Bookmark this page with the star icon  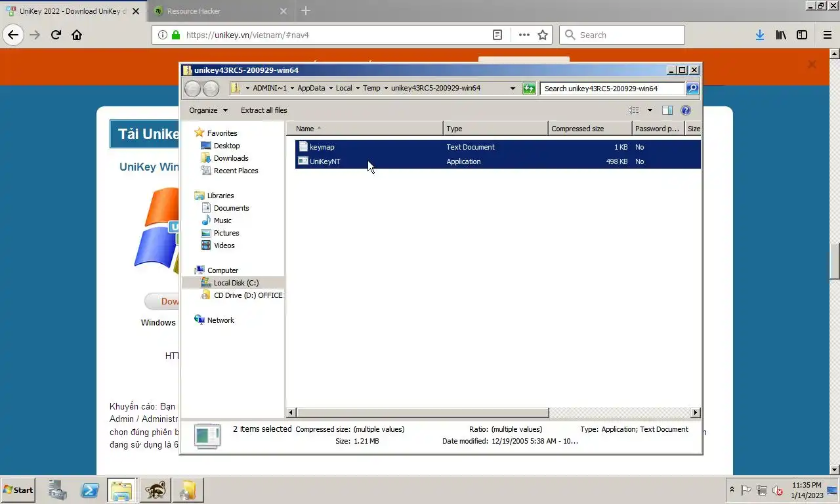[x=543, y=35]
